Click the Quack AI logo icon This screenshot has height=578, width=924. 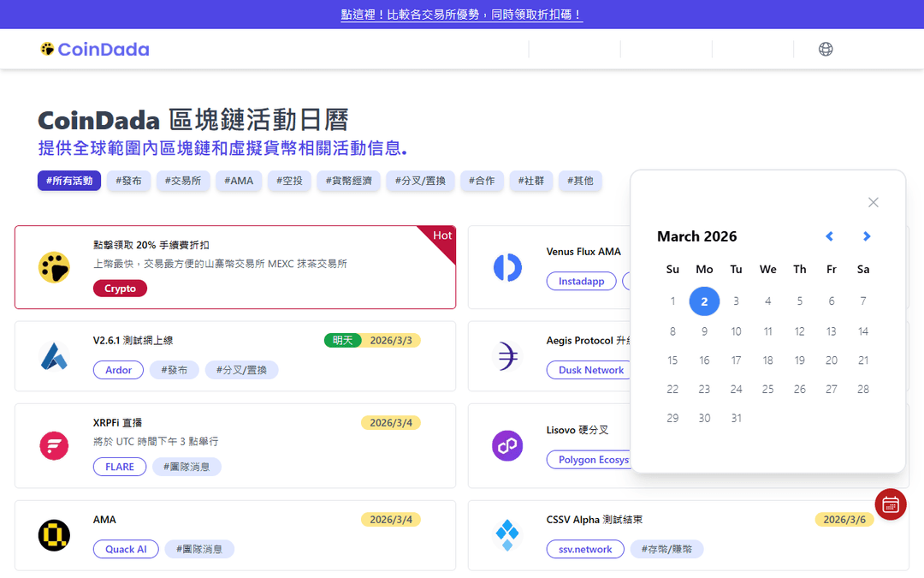coord(54,535)
